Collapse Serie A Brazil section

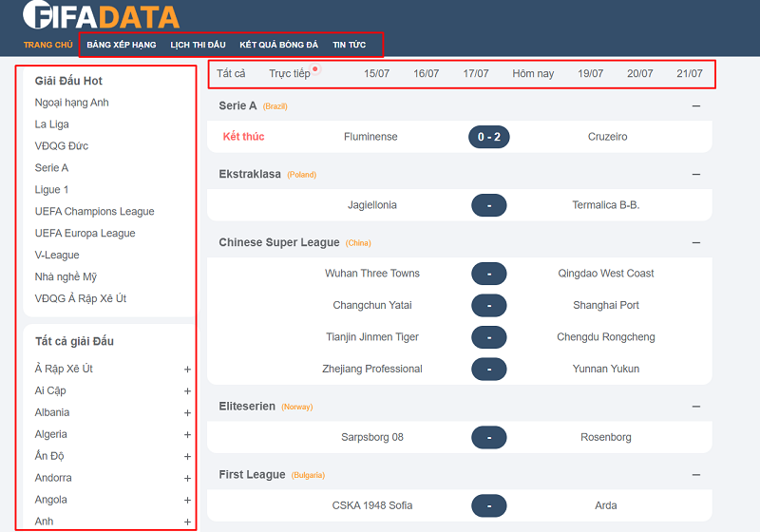(x=696, y=105)
